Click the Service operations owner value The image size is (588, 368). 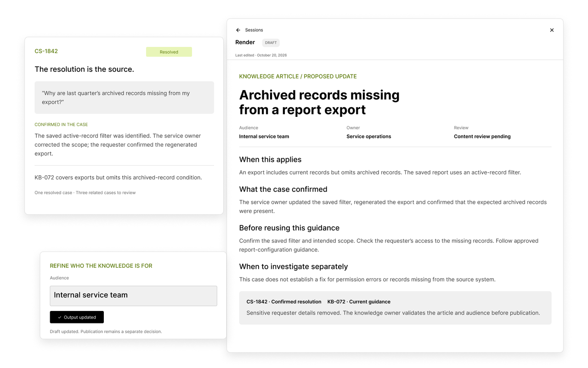tap(369, 137)
